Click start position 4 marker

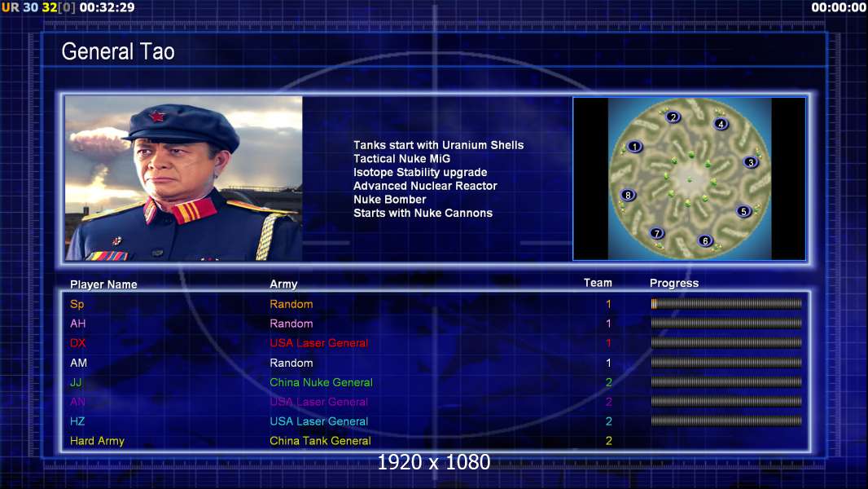(721, 124)
